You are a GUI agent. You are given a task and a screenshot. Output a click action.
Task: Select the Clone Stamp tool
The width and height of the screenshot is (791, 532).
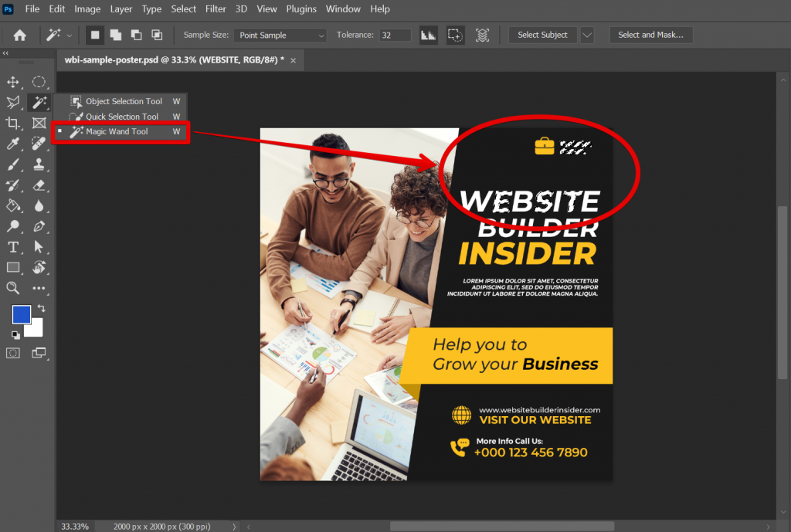40,164
